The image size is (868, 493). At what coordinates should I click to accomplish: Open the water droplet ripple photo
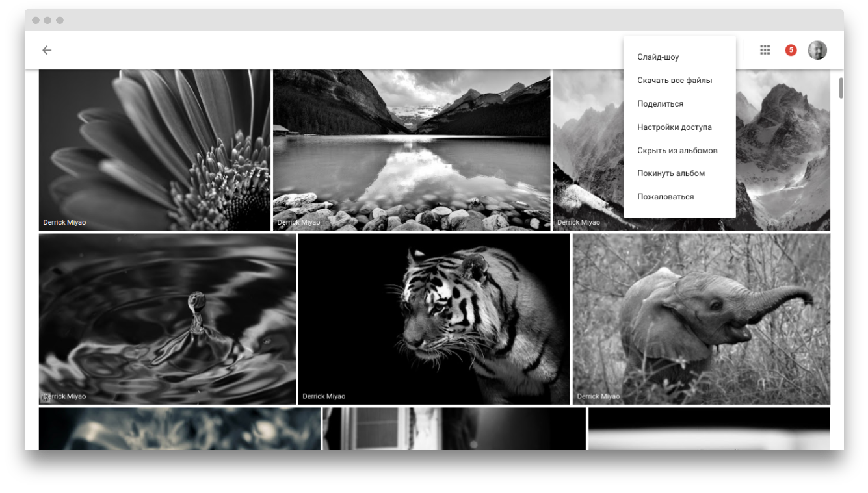click(167, 318)
